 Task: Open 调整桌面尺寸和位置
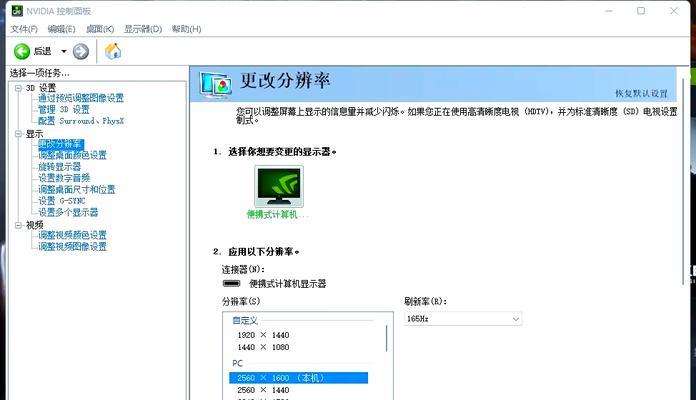tap(76, 190)
